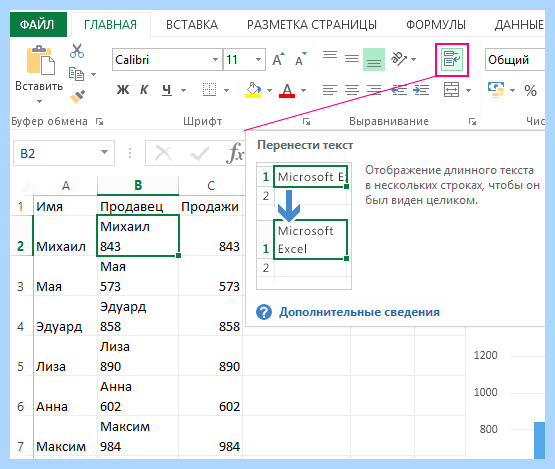Select row 3 header
Image resolution: width=555 pixels, height=469 pixels.
[21, 286]
